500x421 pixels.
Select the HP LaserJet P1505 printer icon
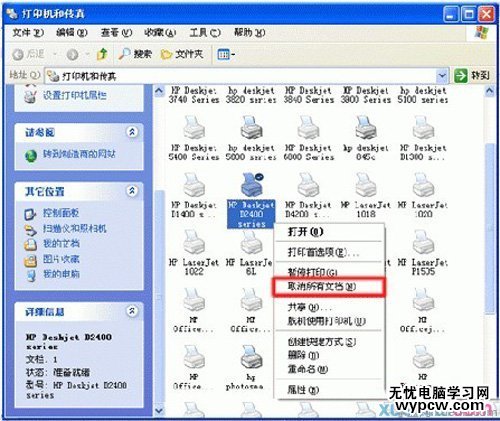(x=423, y=242)
